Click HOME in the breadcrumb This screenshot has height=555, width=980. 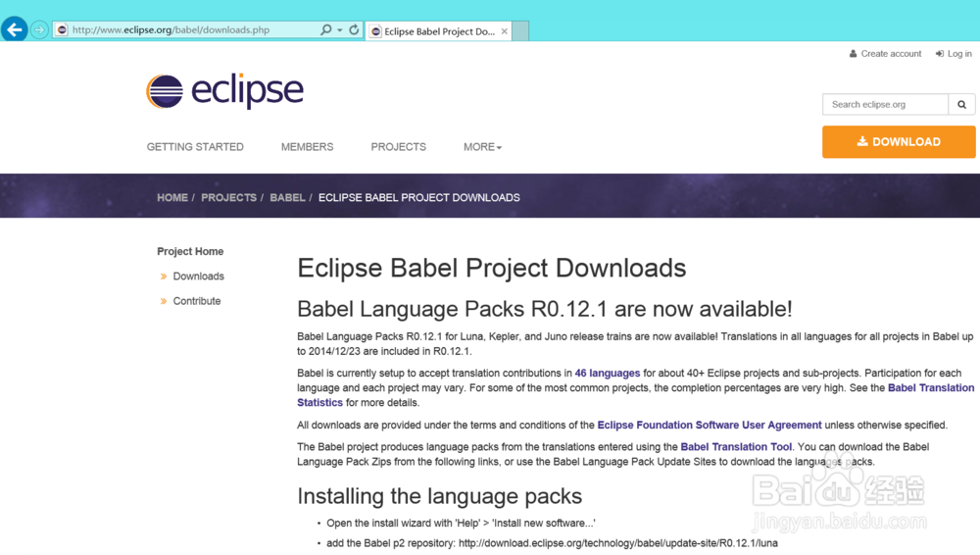coord(171,198)
